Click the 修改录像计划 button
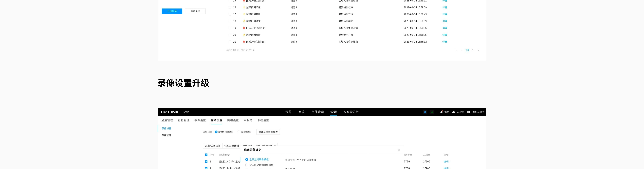This screenshot has width=644, height=169. click(231, 146)
